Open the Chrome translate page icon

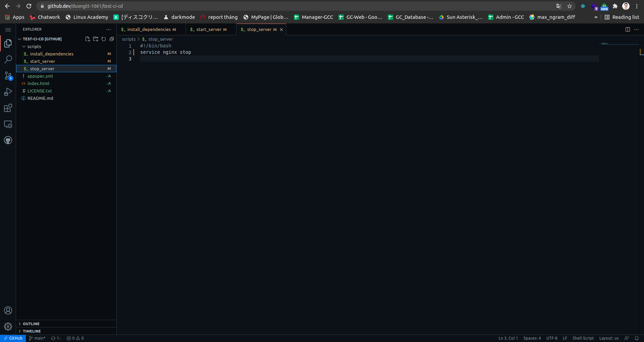(x=559, y=6)
